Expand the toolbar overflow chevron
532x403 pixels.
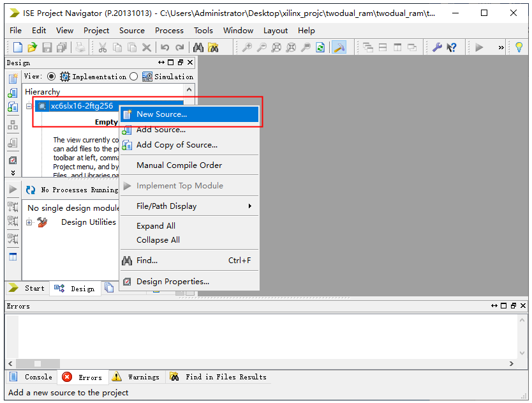coord(501,47)
